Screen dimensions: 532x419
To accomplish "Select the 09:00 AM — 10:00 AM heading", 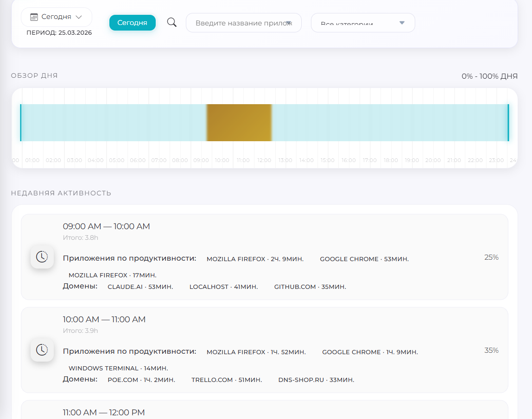I will (106, 226).
